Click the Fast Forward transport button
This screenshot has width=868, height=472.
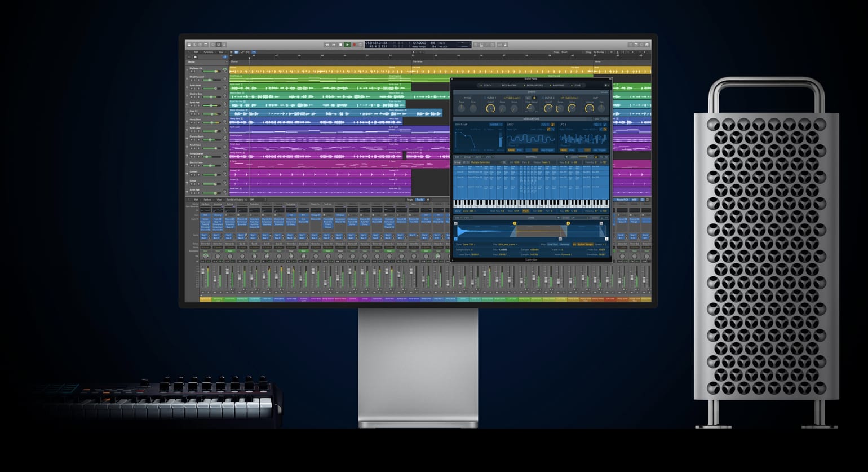pos(334,45)
